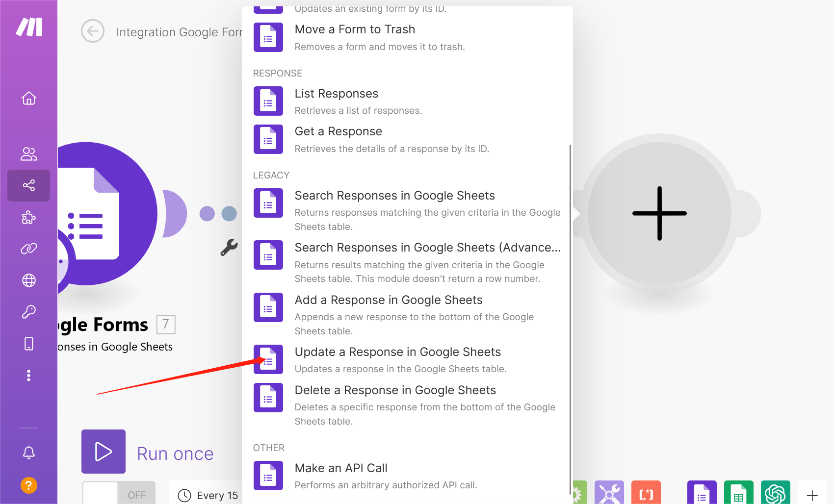
Task: Open the Home (house) sidebar icon
Action: 29,99
